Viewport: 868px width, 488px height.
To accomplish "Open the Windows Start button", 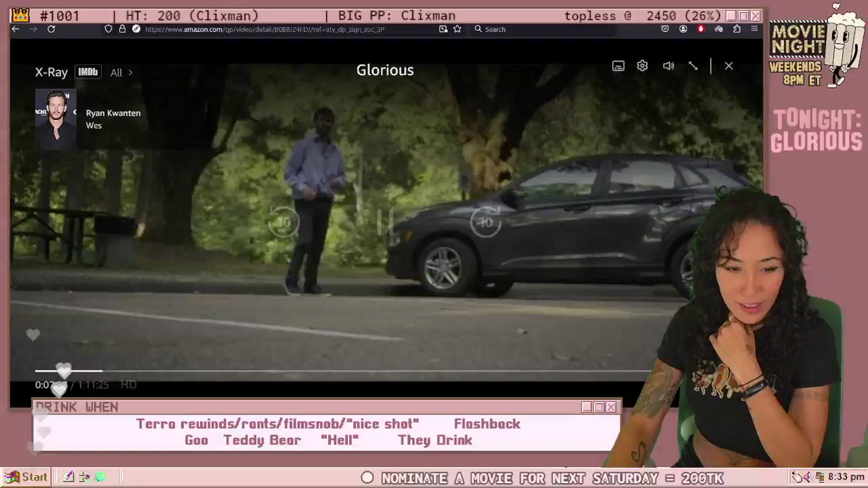I will pos(26,477).
